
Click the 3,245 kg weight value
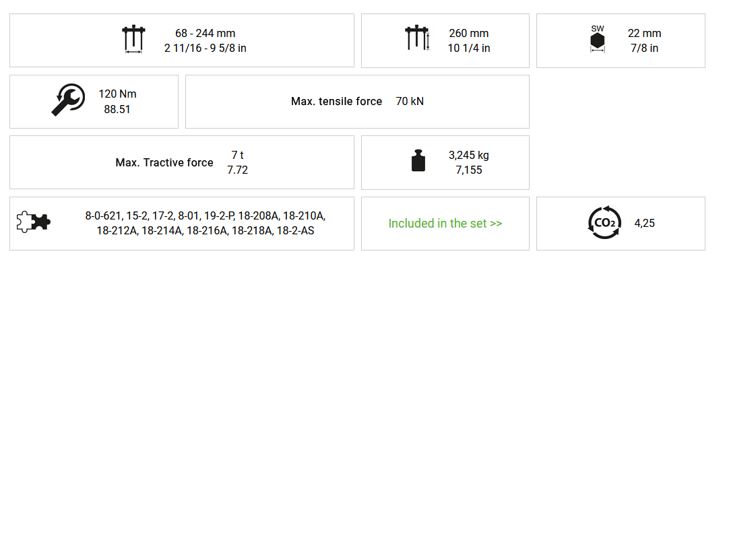click(x=468, y=155)
